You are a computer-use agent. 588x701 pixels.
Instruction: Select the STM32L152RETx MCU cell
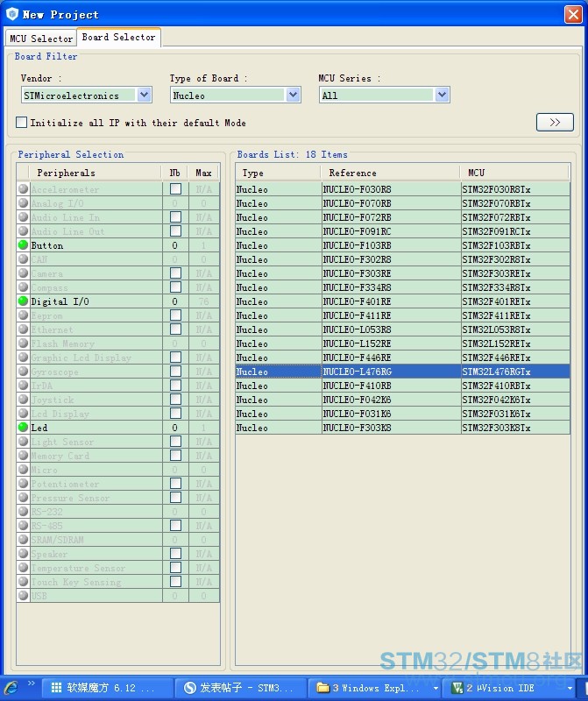click(515, 343)
